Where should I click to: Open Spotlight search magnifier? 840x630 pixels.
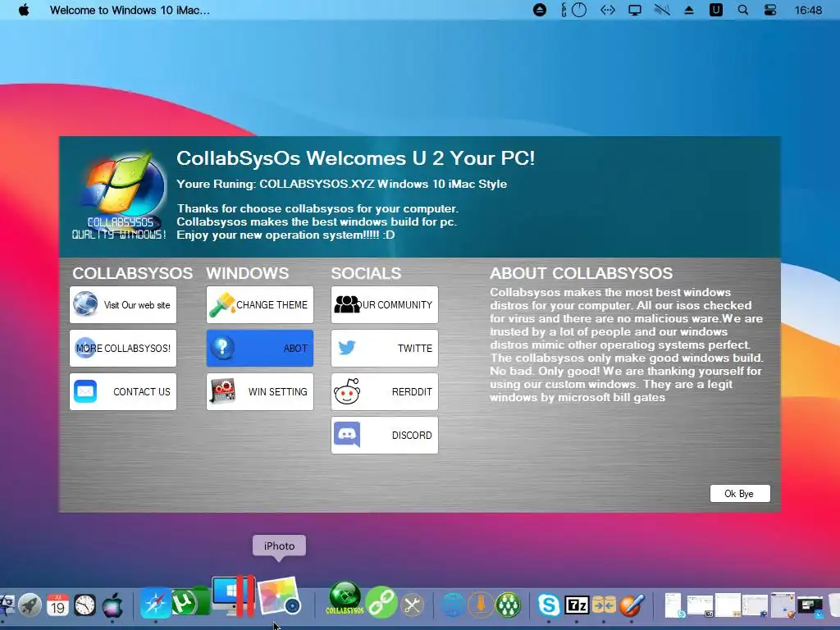(743, 10)
